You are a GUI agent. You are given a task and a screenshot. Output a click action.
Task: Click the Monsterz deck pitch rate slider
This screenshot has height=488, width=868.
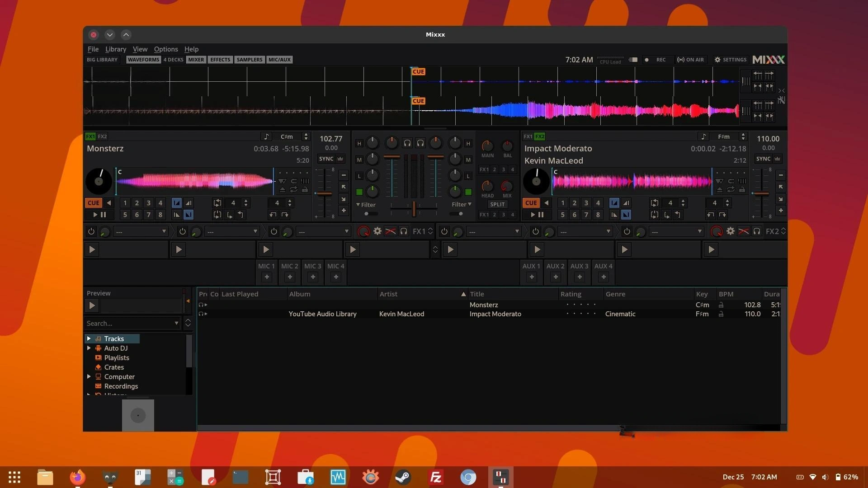pyautogui.click(x=324, y=193)
